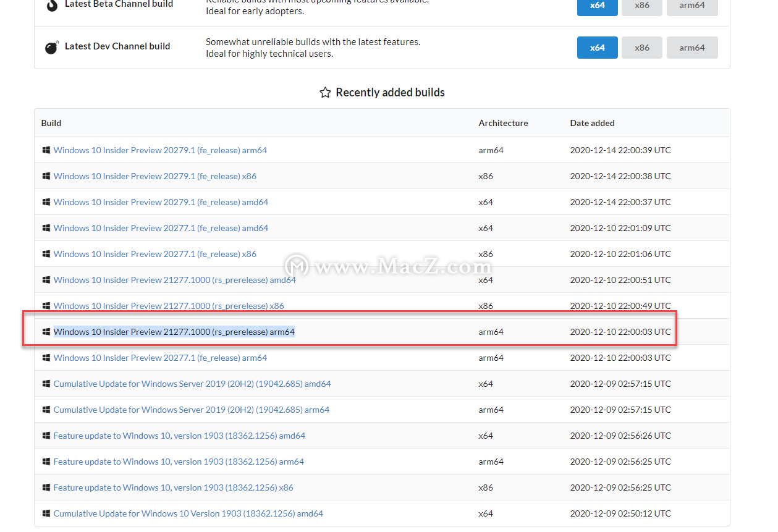Click arm64 architecture cell in 21277.1000 arm64 row
The image size is (778, 532).
[491, 332]
